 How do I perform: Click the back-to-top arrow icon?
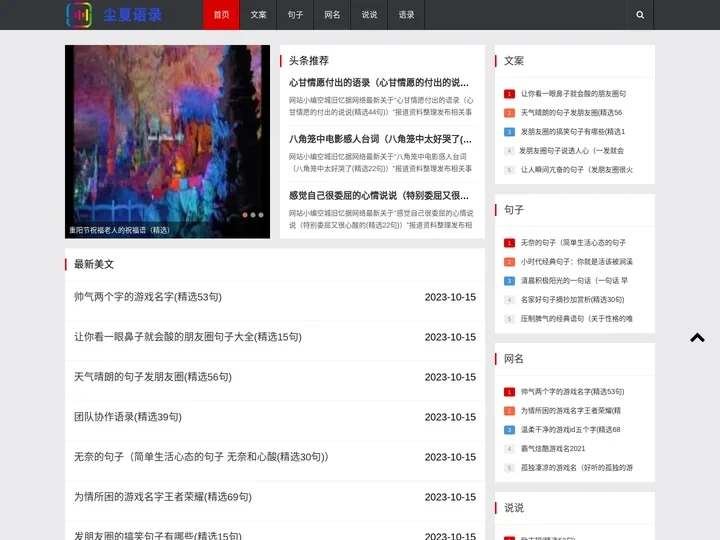(697, 338)
